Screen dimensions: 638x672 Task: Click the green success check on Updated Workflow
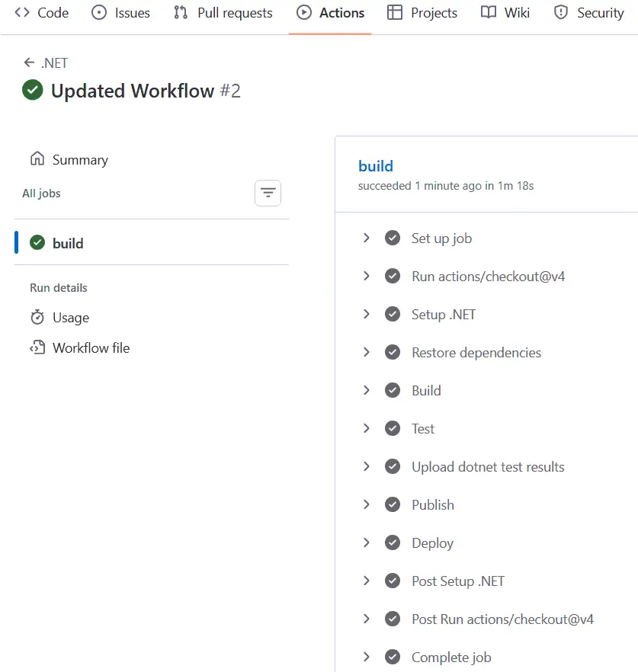[x=31, y=90]
